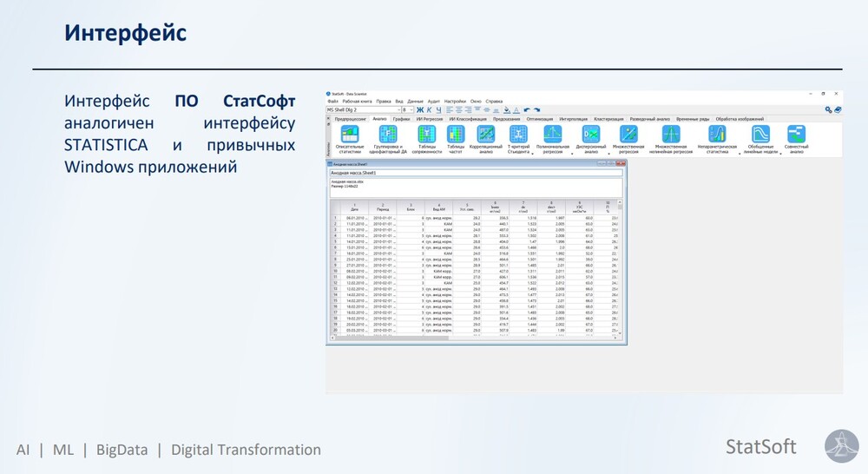The image size is (868, 474).
Task: Center text horizontally in toolbar
Action: pyautogui.click(x=459, y=110)
